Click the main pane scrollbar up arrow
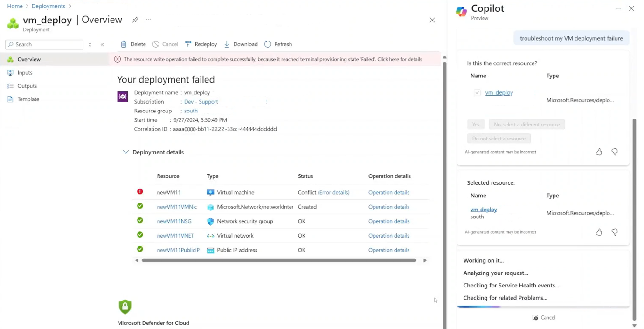Viewport: 644px width, 329px height. click(444, 57)
